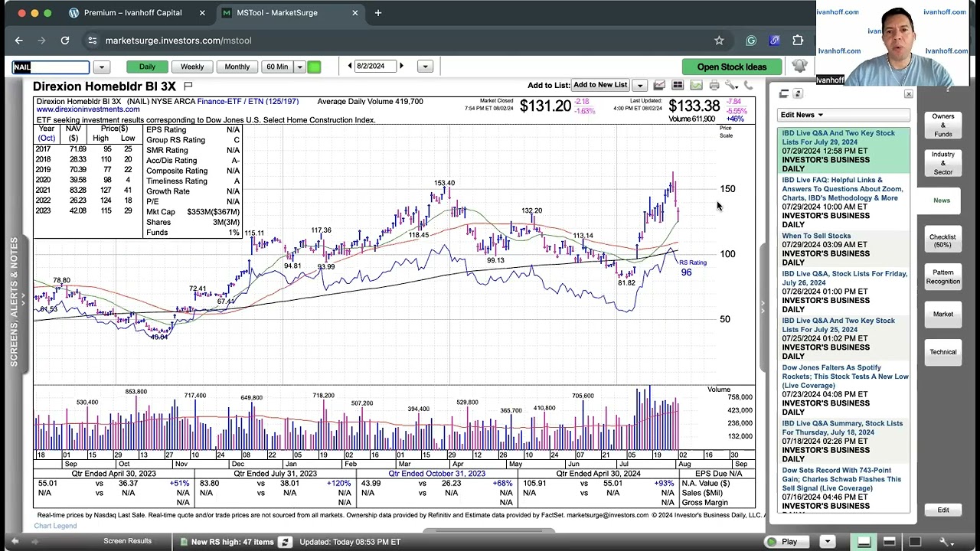980x551 pixels.
Task: Open Market side tab
Action: [943, 314]
